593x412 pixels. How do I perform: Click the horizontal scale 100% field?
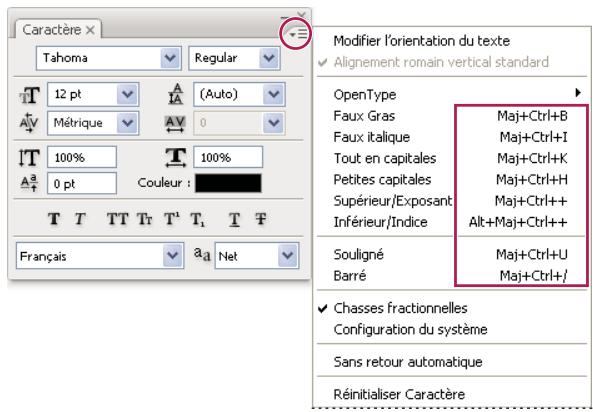click(x=228, y=157)
